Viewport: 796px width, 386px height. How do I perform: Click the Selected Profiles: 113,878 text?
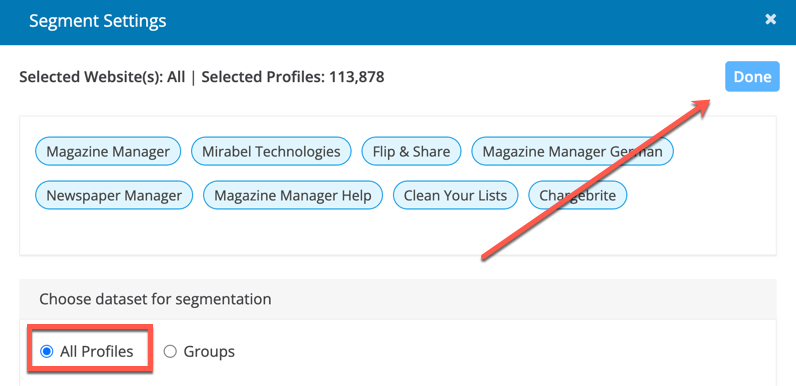click(293, 77)
